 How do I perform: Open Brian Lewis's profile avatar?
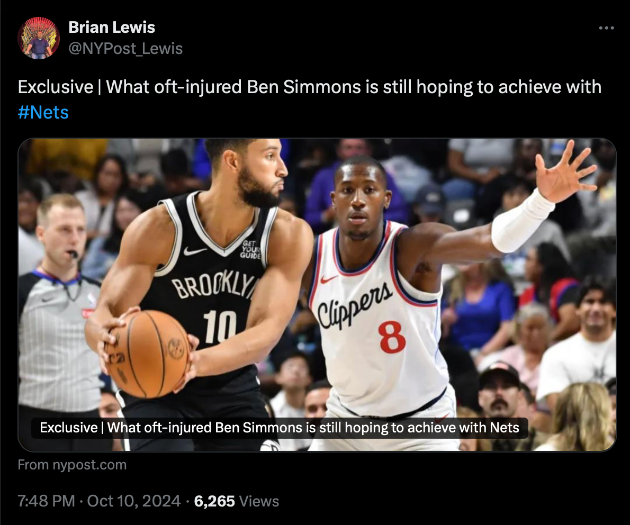pos(39,38)
